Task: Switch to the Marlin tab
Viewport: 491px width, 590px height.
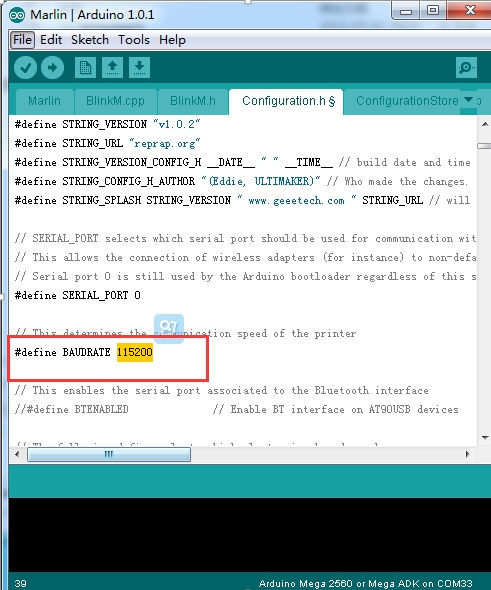Action: 44,101
